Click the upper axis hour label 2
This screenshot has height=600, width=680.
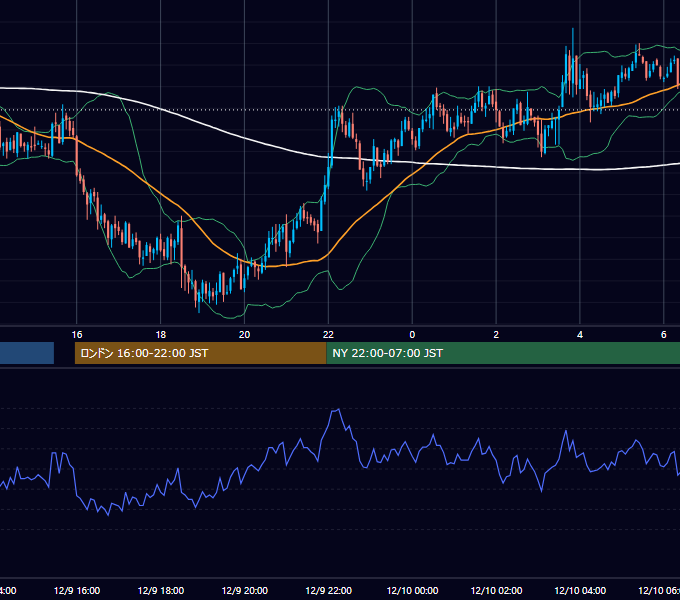coord(496,335)
